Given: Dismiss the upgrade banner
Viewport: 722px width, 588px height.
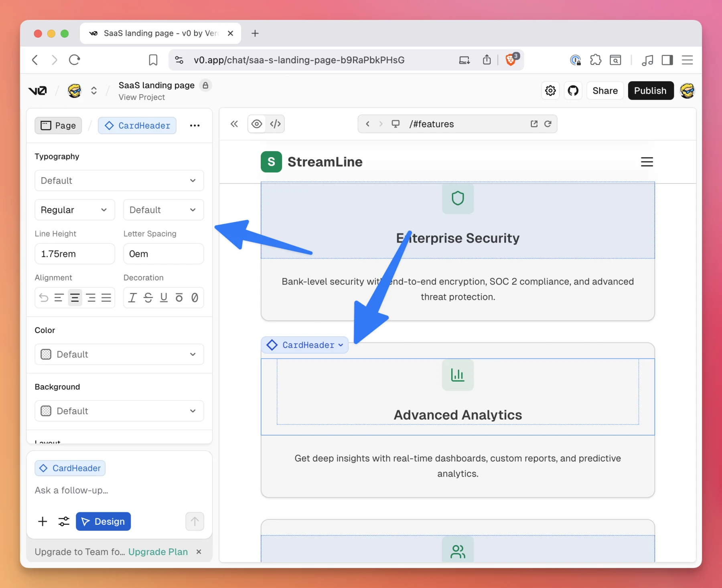Looking at the screenshot, I should click(x=199, y=552).
